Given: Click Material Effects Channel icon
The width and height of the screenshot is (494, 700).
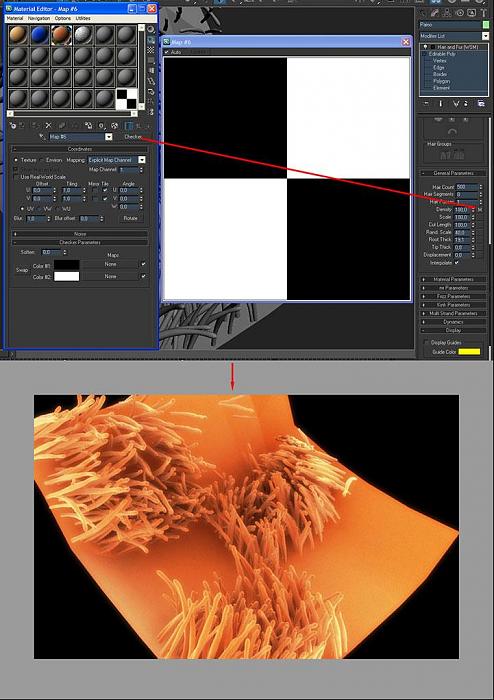Looking at the screenshot, I should coord(102,126).
